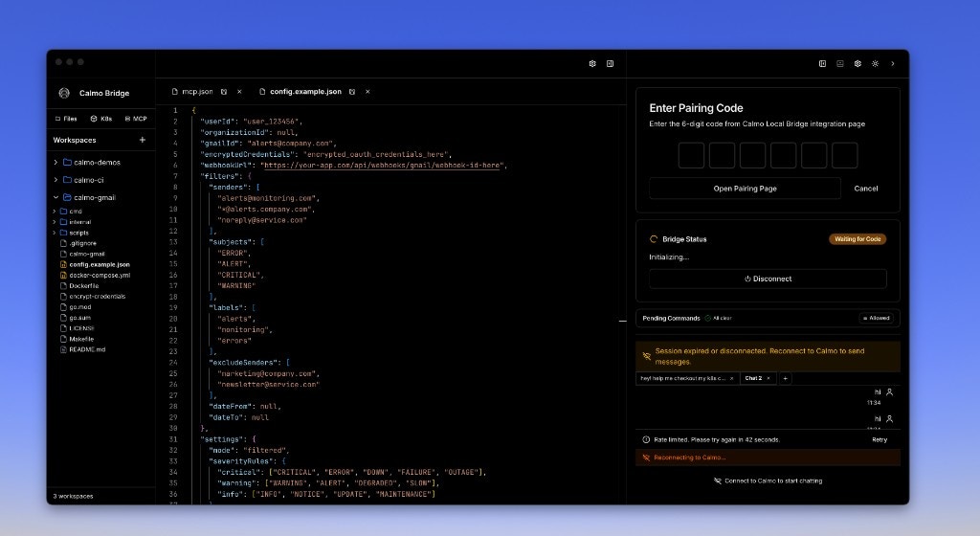Add a new chat tab with plus

[x=786, y=378]
